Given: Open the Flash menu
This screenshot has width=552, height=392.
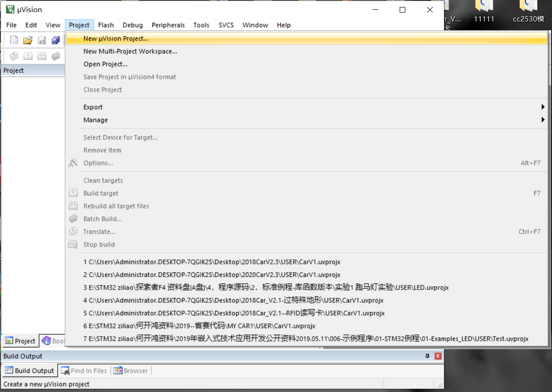Looking at the screenshot, I should 106,25.
